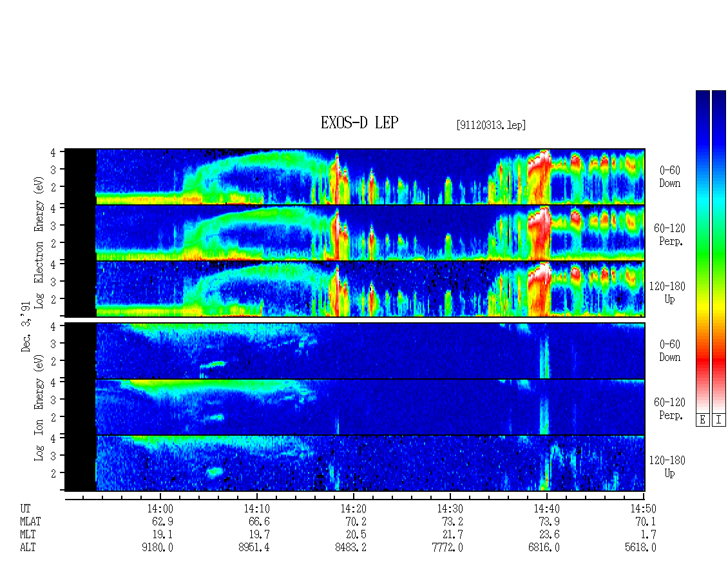The height and width of the screenshot is (564, 728).
Task: Click the MLT row label
Action: (x=28, y=535)
